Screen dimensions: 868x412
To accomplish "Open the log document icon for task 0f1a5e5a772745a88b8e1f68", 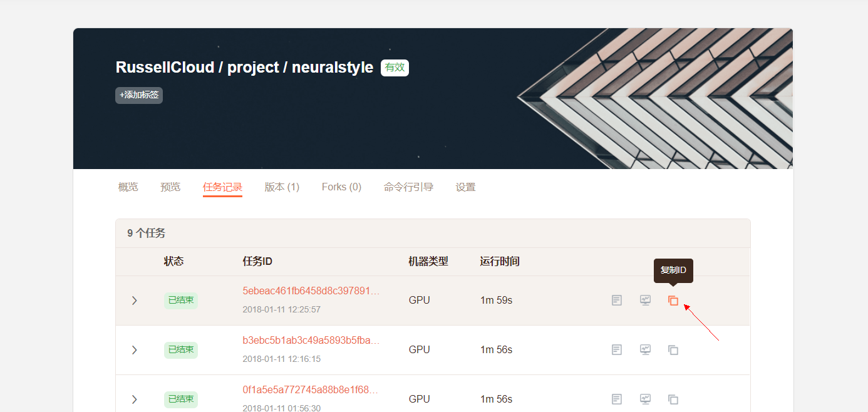I will (617, 399).
